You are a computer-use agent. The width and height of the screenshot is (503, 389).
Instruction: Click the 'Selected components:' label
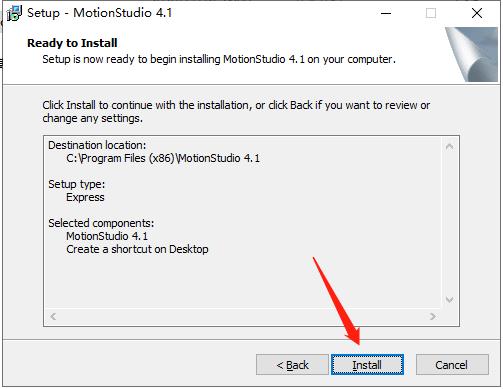pyautogui.click(x=101, y=223)
